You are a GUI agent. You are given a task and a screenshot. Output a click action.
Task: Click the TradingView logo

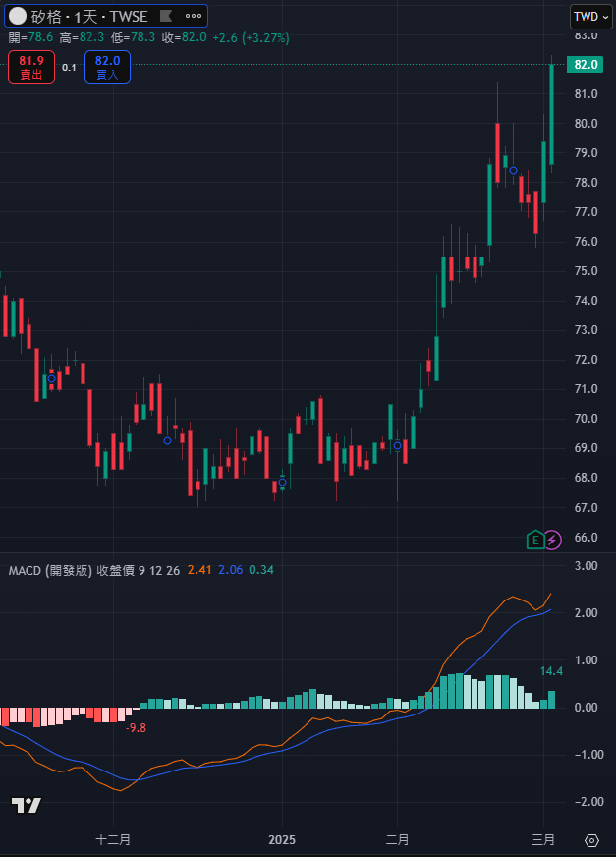(27, 805)
